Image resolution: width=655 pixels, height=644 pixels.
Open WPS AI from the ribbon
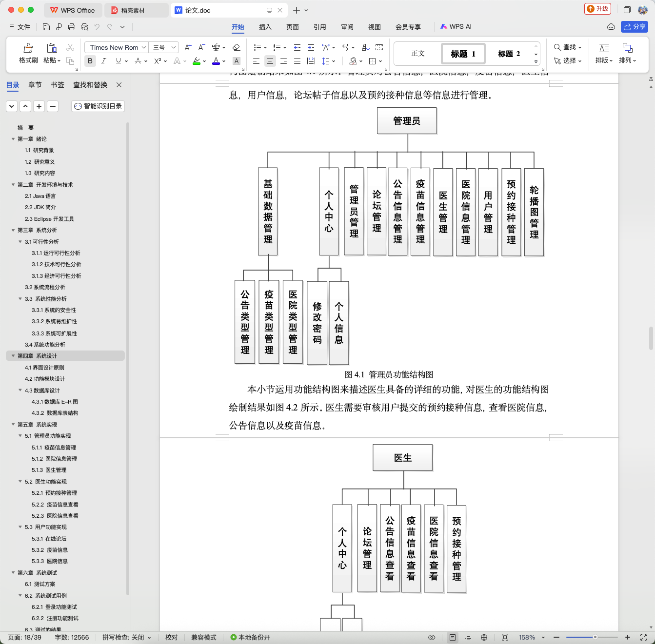[456, 27]
